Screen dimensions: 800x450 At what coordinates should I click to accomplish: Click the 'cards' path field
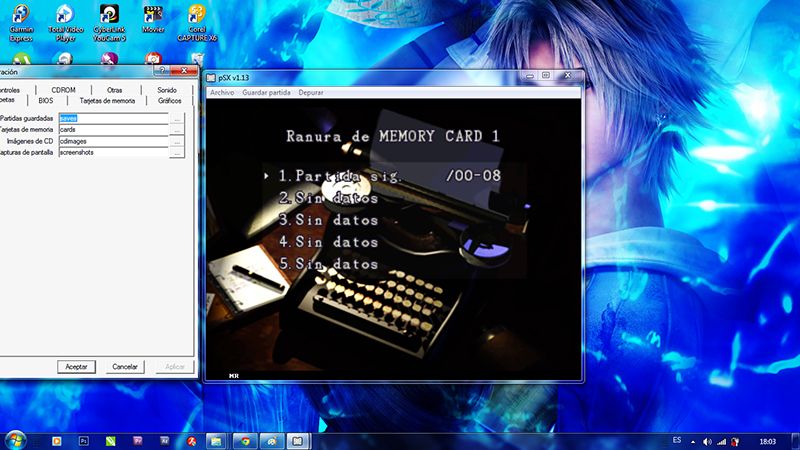coord(113,130)
